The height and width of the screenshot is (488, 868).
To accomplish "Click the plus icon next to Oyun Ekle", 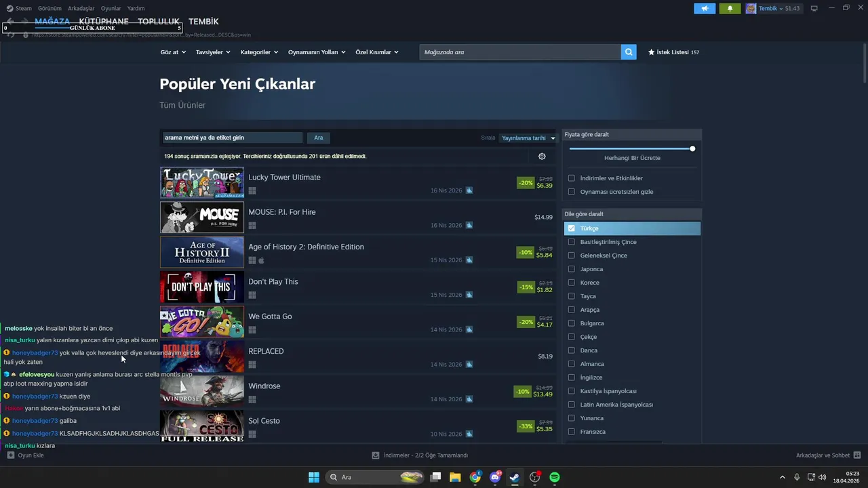I will point(10,455).
